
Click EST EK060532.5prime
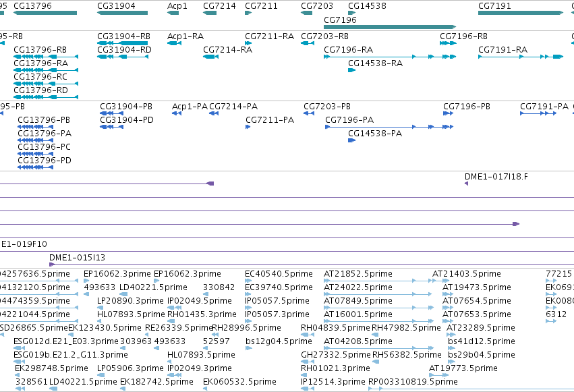(x=239, y=382)
